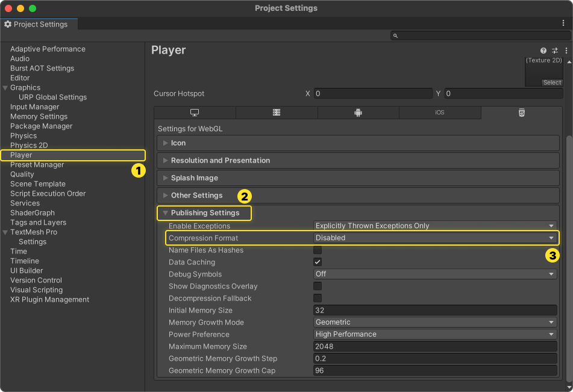Open Compression Format dropdown
Screen dimensions: 573x392
(435, 238)
